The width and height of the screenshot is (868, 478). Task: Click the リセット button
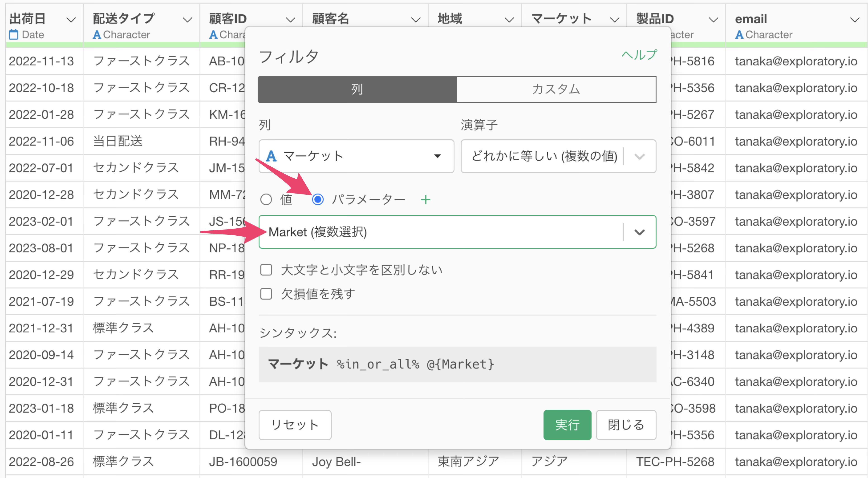point(295,425)
